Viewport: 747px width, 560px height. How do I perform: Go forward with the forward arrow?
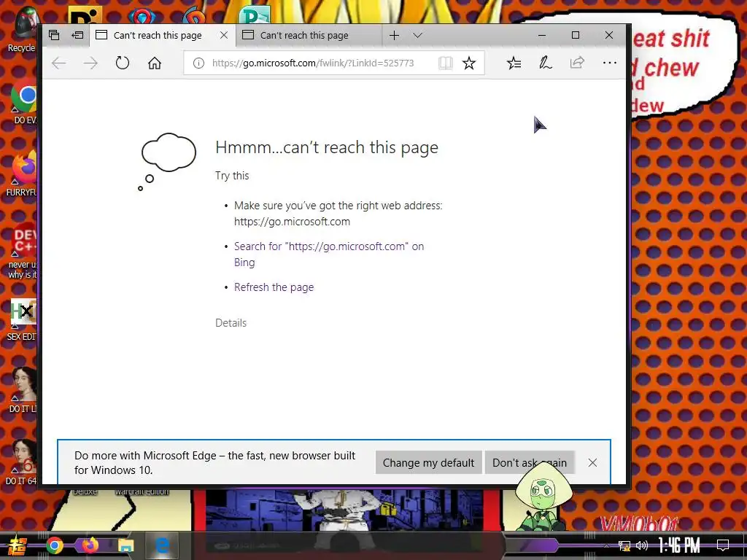pyautogui.click(x=90, y=63)
